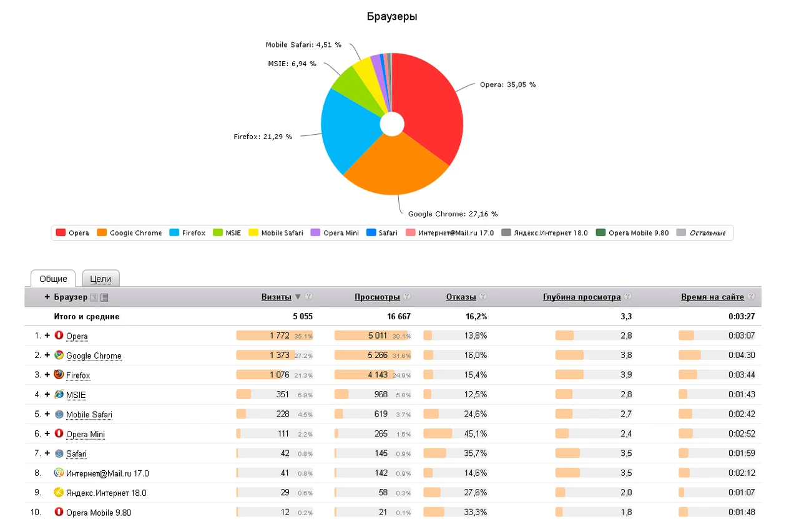
Task: Click help icon beside Время на сайте
Action: pos(751,297)
